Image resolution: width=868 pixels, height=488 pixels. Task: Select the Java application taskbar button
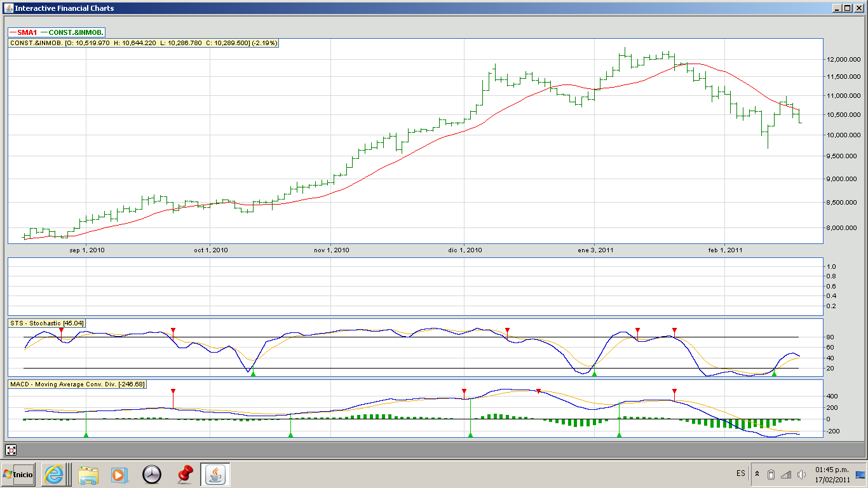(216, 474)
